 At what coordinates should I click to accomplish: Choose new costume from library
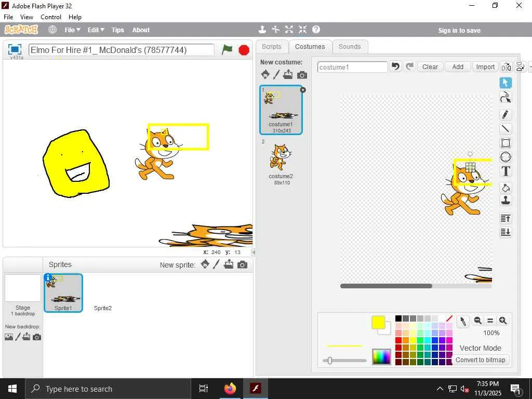click(265, 74)
